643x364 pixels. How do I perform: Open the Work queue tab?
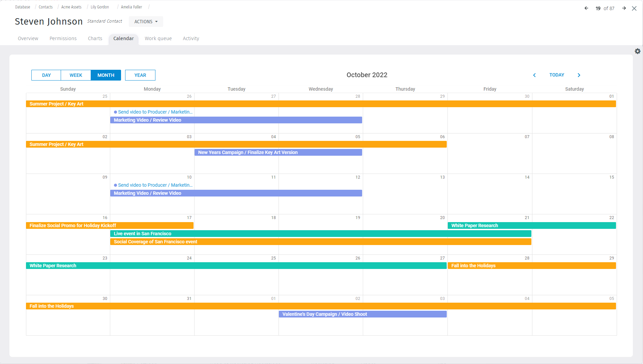(x=158, y=38)
